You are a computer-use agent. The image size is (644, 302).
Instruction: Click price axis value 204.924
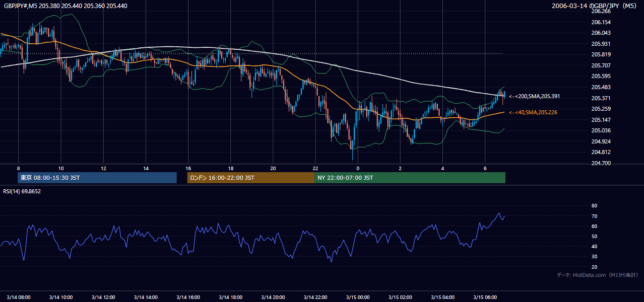pos(601,141)
